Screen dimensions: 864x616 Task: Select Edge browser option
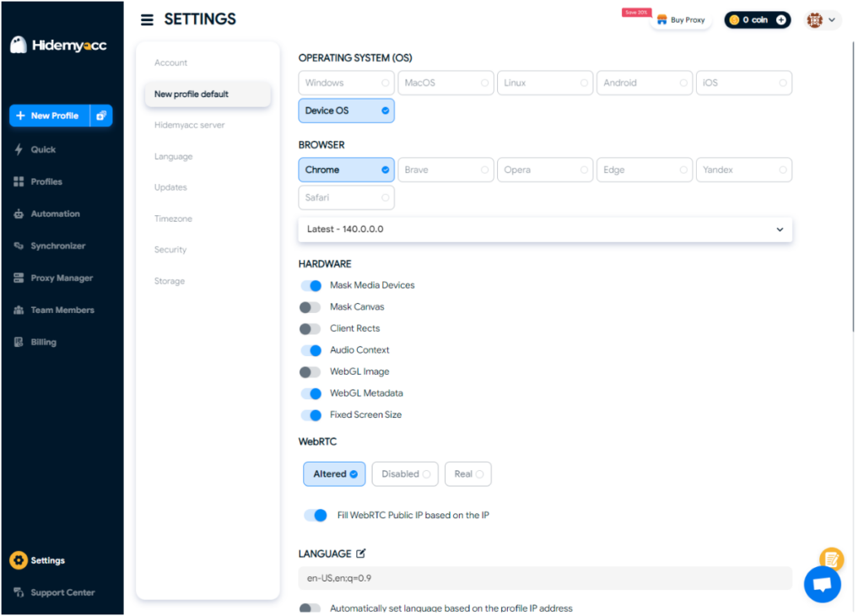tap(645, 170)
